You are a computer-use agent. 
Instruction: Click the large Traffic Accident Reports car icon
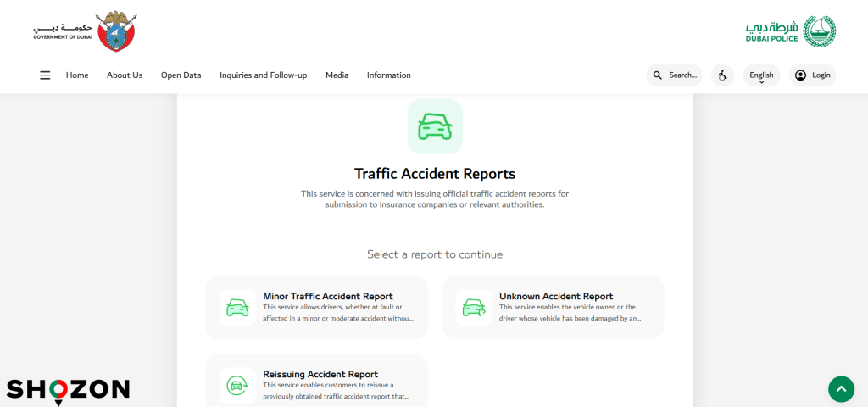(435, 126)
